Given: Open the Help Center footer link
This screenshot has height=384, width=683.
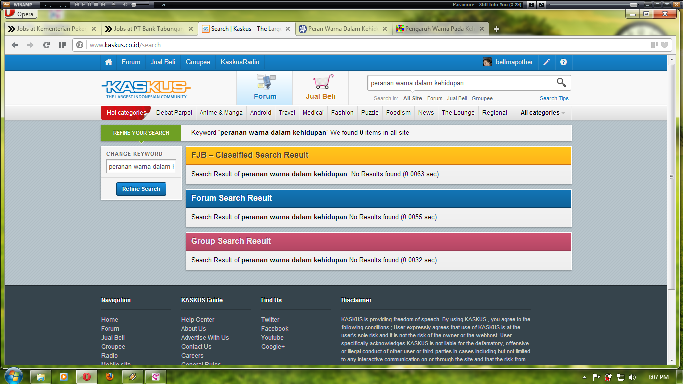Looking at the screenshot, I should click(197, 320).
